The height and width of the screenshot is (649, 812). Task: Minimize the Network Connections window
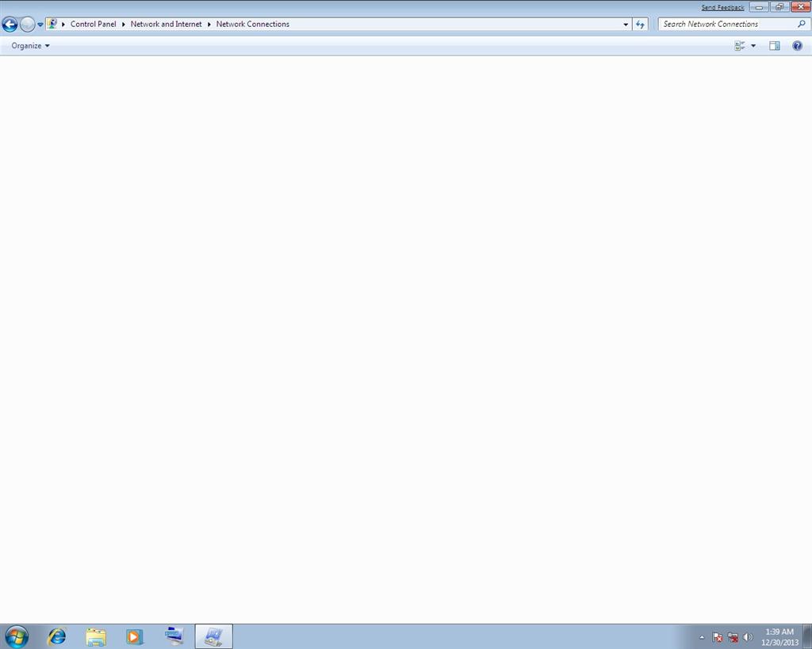759,6
